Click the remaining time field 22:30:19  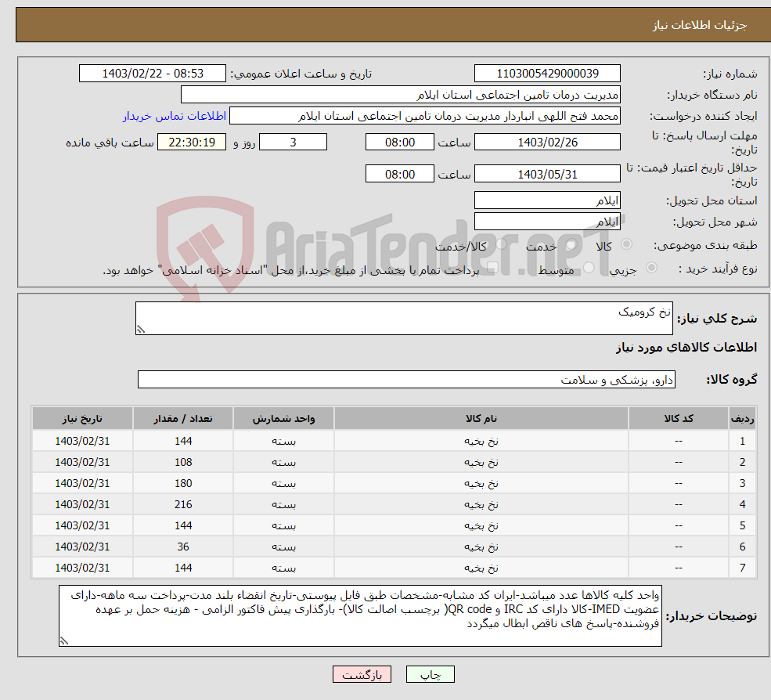(192, 143)
